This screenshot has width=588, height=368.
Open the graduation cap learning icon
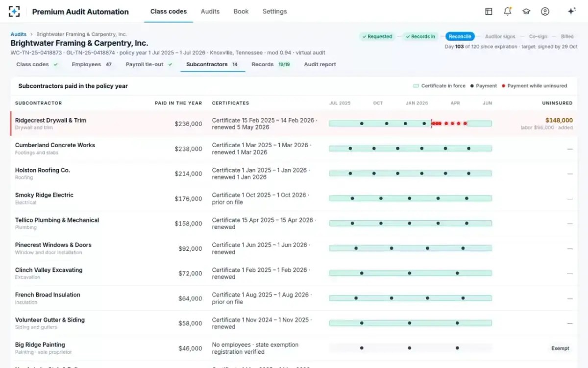[526, 11]
